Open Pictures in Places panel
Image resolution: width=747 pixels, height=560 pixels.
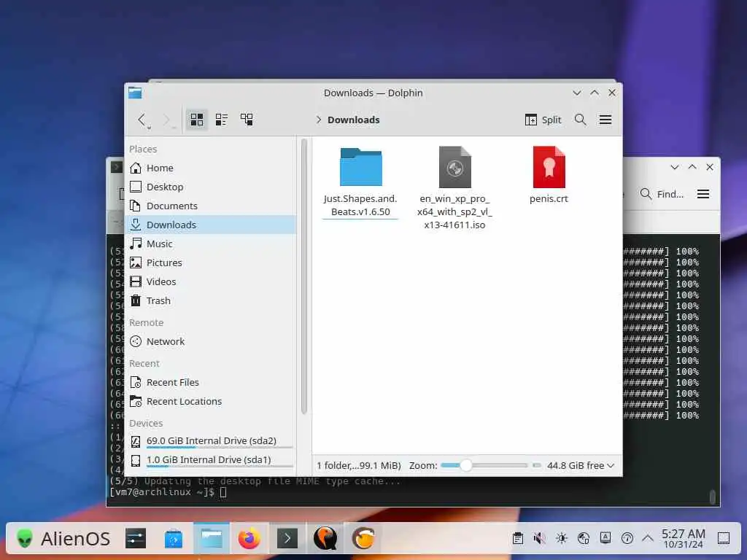[210, 262]
